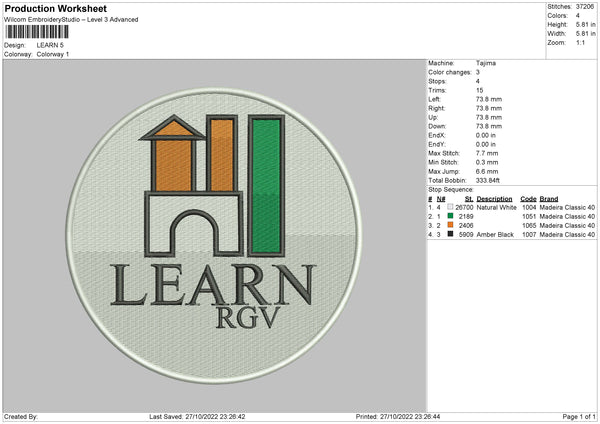
Task: Click the Max Jump value 6.6 mm
Action: click(487, 171)
